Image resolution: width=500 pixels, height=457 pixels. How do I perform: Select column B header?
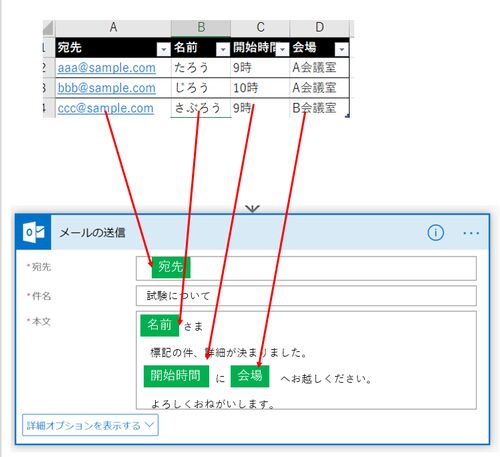tap(201, 28)
